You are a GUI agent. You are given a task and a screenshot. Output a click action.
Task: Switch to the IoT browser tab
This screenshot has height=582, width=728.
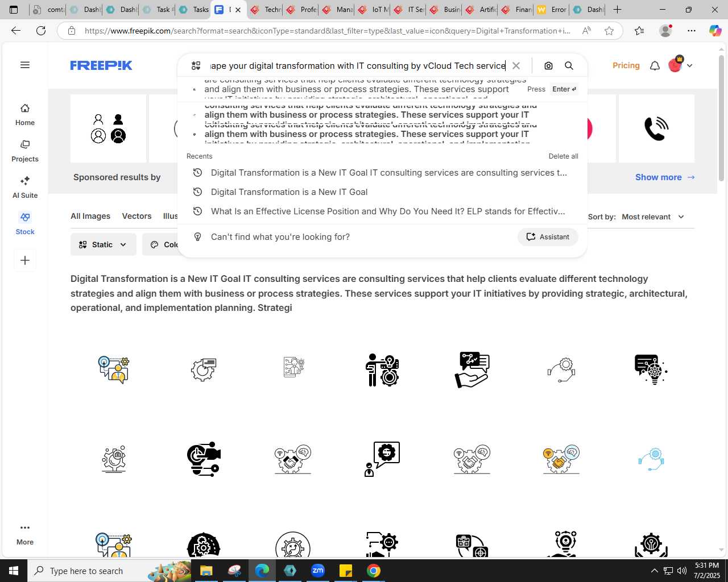click(x=373, y=10)
